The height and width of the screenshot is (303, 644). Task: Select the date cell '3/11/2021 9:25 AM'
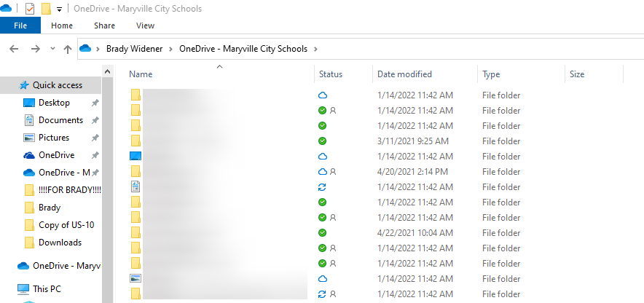(x=413, y=141)
